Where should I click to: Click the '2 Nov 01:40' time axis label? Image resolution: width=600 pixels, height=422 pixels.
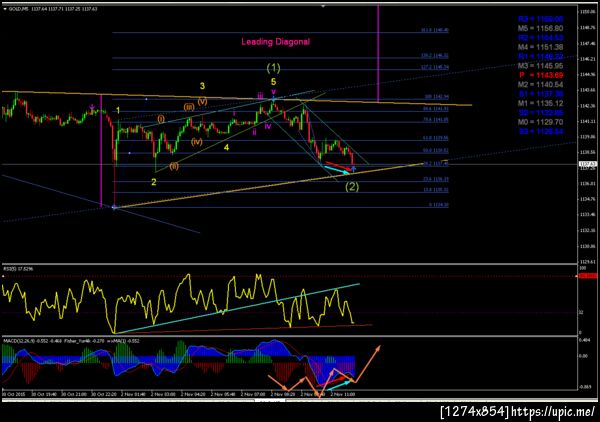click(134, 394)
